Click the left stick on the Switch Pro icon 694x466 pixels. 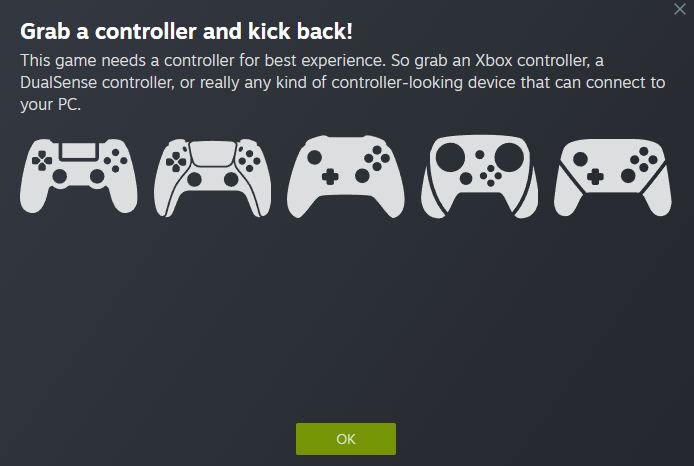point(580,159)
